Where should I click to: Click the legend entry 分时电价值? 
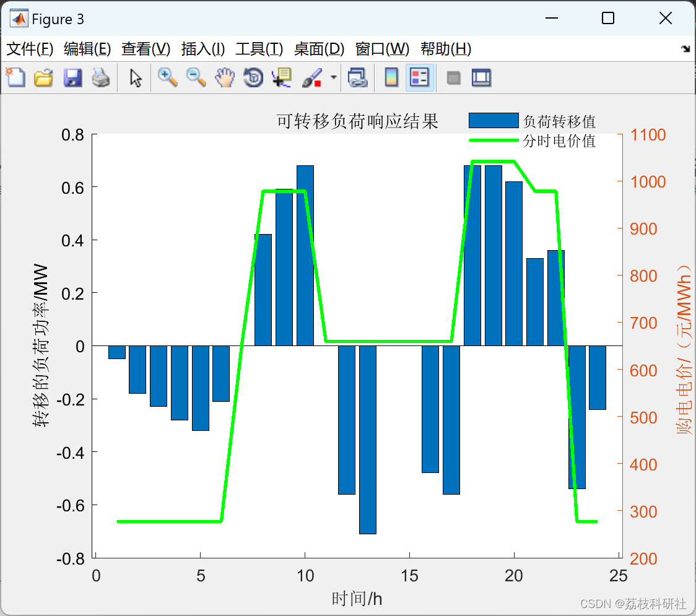pos(559,141)
